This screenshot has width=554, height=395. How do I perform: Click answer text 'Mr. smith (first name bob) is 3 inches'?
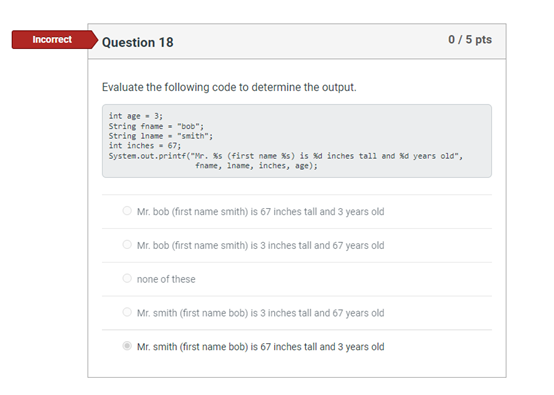tap(260, 313)
